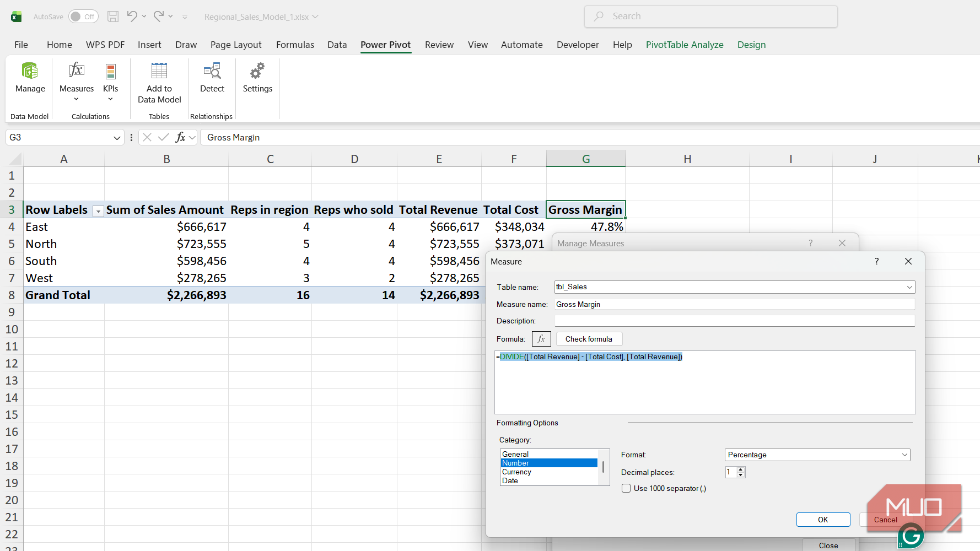
Task: Click in the Description field
Action: tap(735, 321)
